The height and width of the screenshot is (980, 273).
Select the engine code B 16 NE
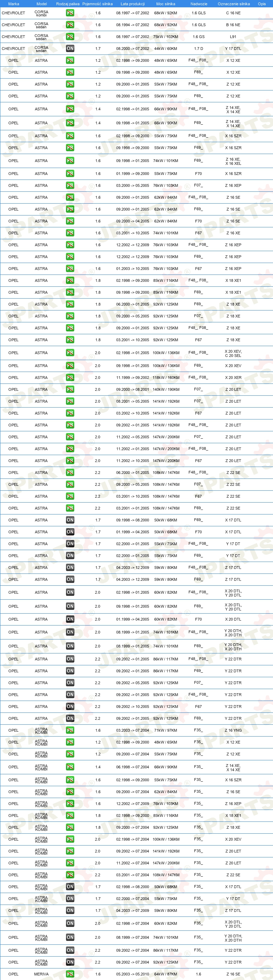coord(233,25)
